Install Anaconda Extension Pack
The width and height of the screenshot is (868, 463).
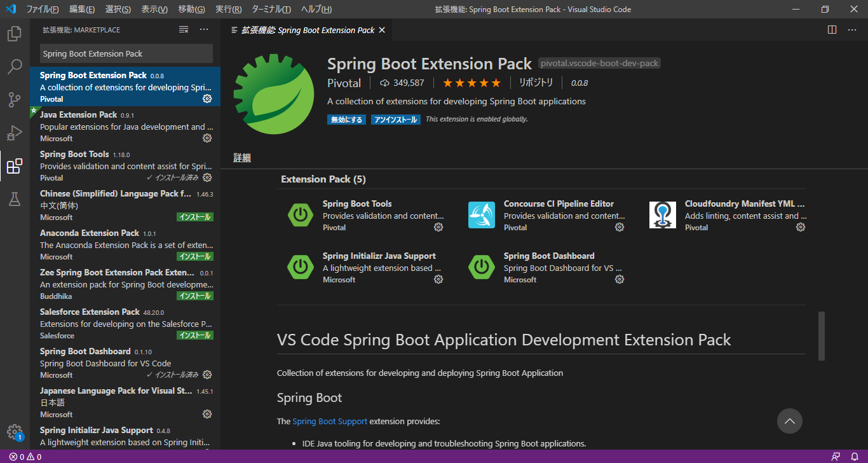[x=195, y=256]
